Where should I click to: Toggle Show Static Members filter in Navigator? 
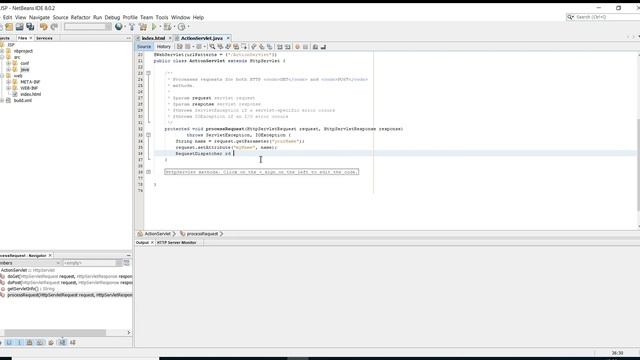click(20, 342)
